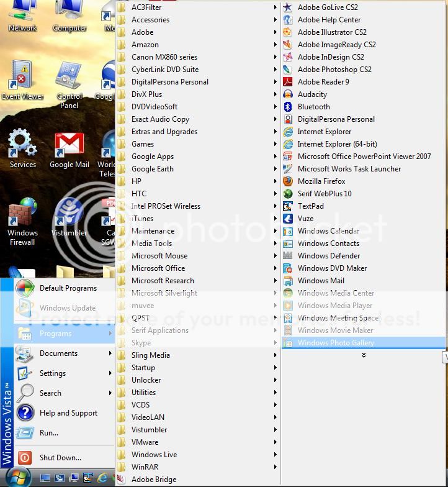Select Control Panel desktop icon
Viewport: 448px width, 487px height.
click(69, 86)
